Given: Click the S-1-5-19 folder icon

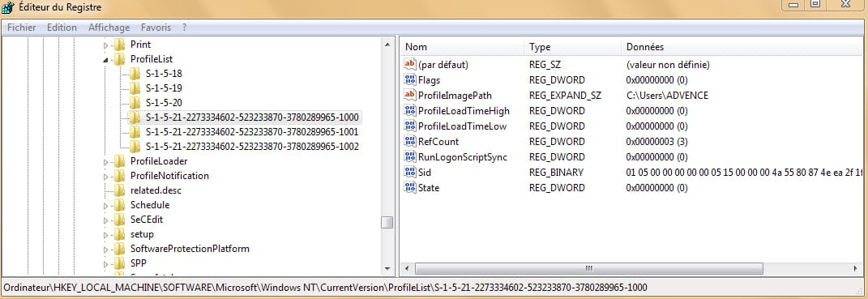Looking at the screenshot, I should pos(135,88).
